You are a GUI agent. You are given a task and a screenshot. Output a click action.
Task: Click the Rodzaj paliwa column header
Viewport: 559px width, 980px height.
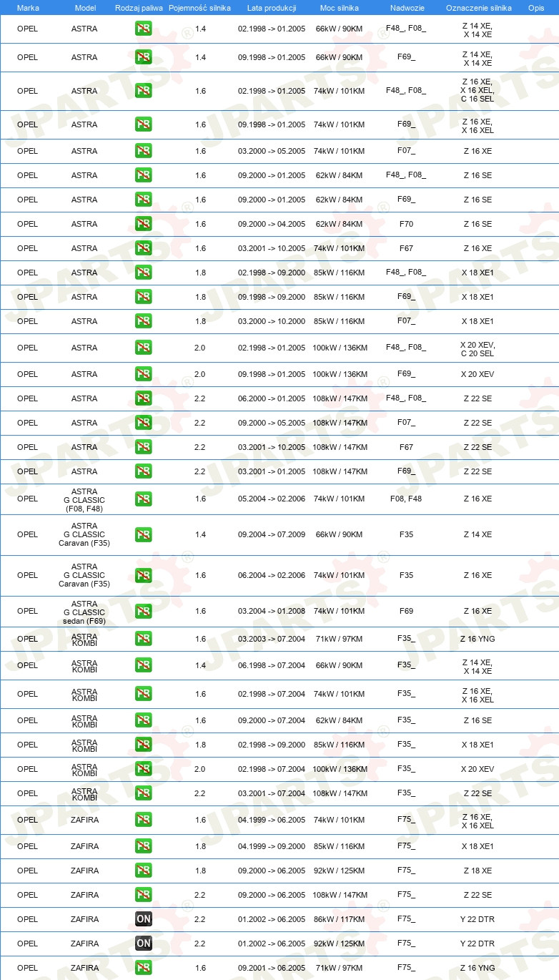(139, 8)
